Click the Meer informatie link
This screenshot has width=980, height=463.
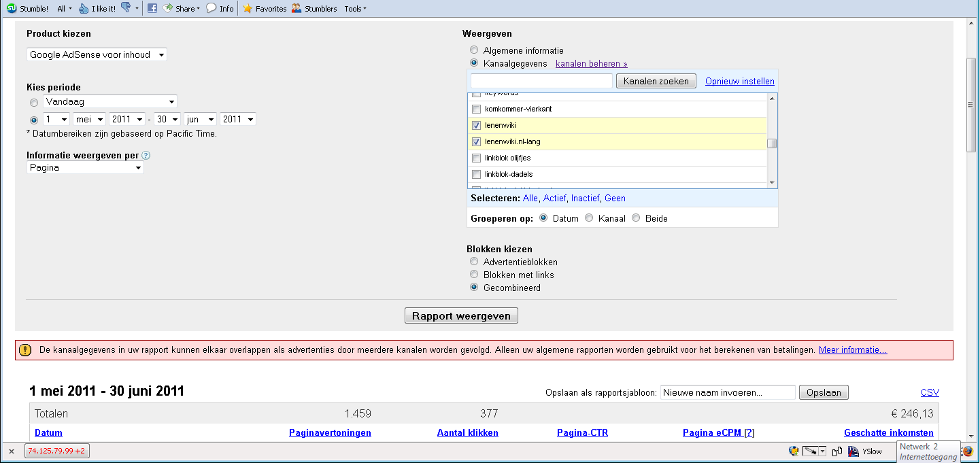pos(853,350)
